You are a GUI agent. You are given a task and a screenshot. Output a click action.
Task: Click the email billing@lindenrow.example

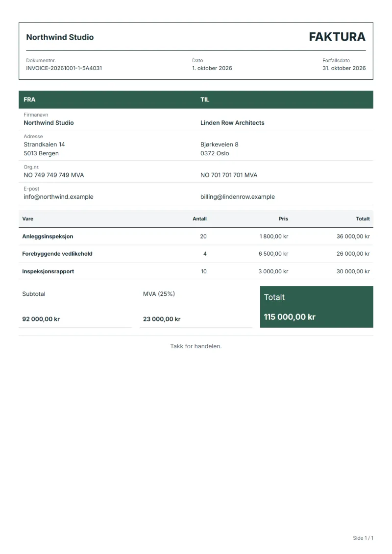(x=238, y=197)
